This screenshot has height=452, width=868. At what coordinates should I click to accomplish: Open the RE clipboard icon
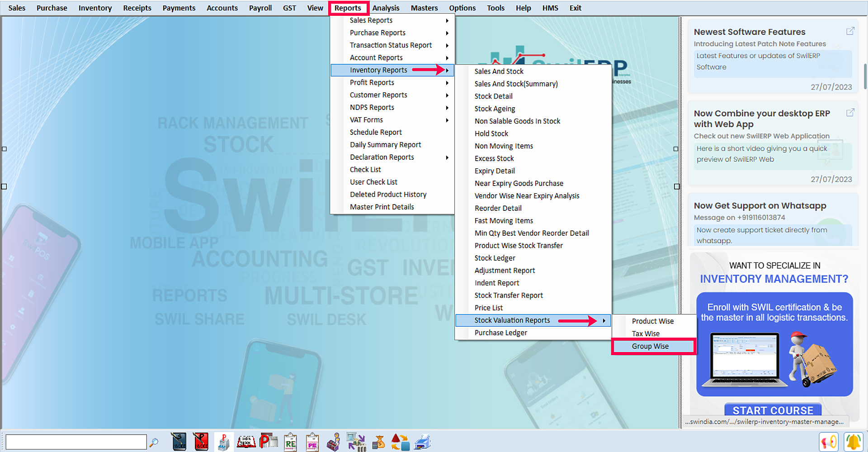pyautogui.click(x=290, y=442)
